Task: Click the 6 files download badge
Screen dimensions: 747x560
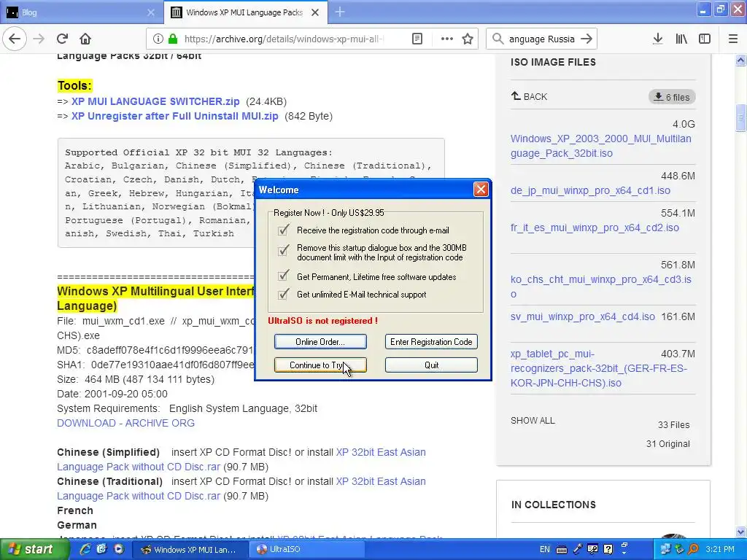Action: point(672,97)
